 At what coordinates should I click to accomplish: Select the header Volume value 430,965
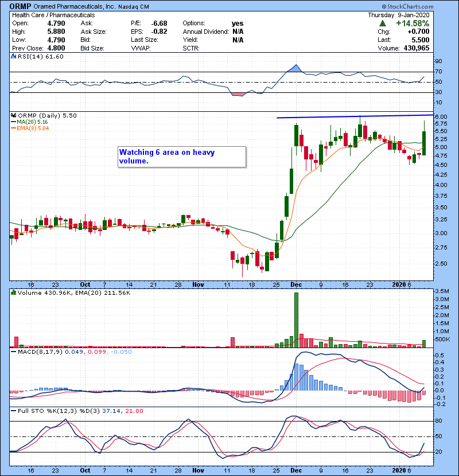417,48
